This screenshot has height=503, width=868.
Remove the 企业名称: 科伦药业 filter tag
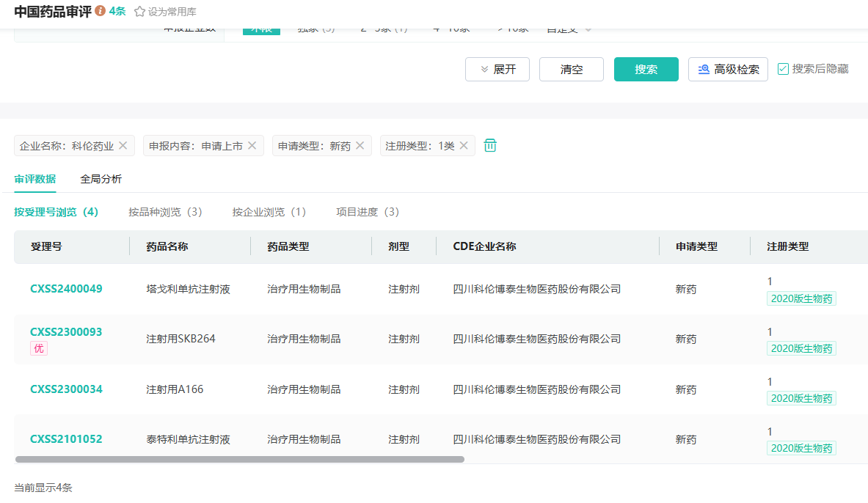click(123, 145)
